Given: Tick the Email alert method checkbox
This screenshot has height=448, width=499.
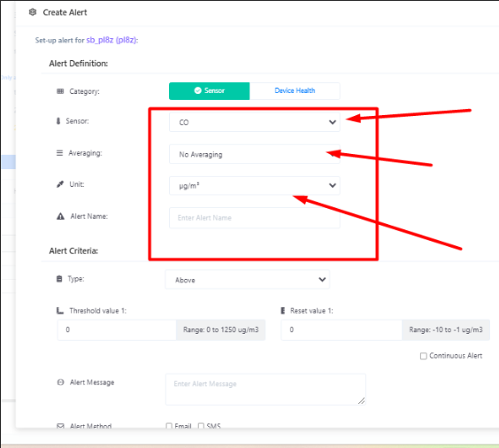Looking at the screenshot, I should point(169,426).
